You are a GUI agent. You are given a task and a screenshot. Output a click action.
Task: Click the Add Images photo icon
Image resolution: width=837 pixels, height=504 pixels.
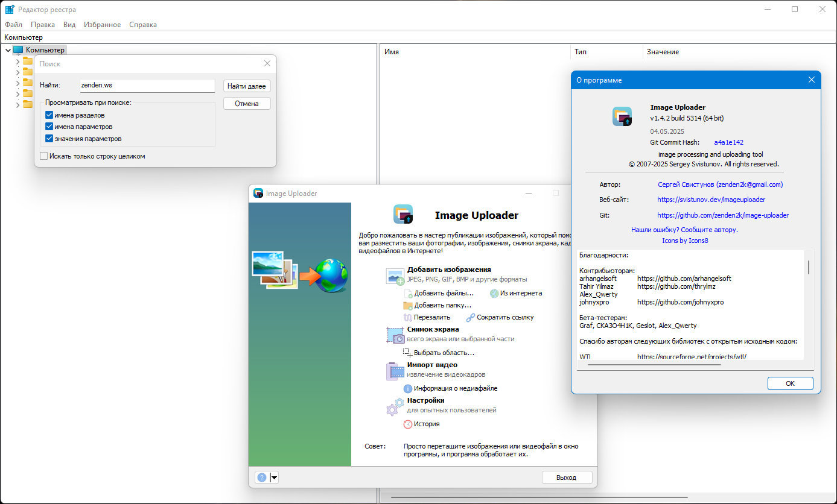coord(395,277)
